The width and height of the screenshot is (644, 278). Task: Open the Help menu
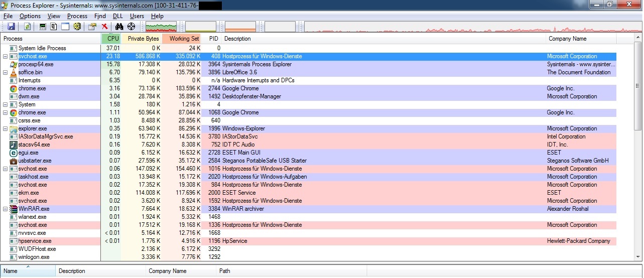coord(157,16)
